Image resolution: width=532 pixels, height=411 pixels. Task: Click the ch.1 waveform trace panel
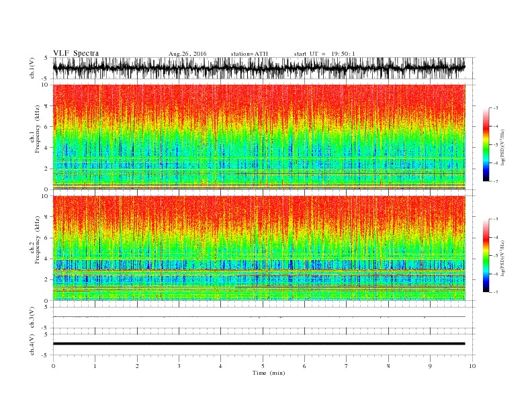[x=264, y=68]
